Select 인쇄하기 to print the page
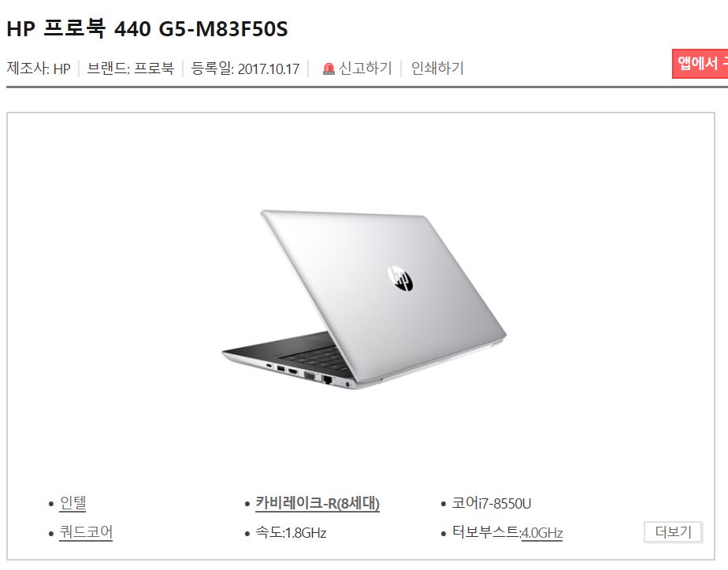This screenshot has height=570, width=728. tap(437, 68)
